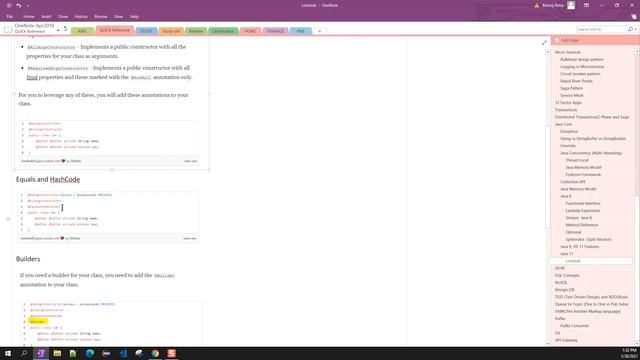The image size is (640, 360).
Task: Open Edge browser from taskbar
Action: coord(90,353)
